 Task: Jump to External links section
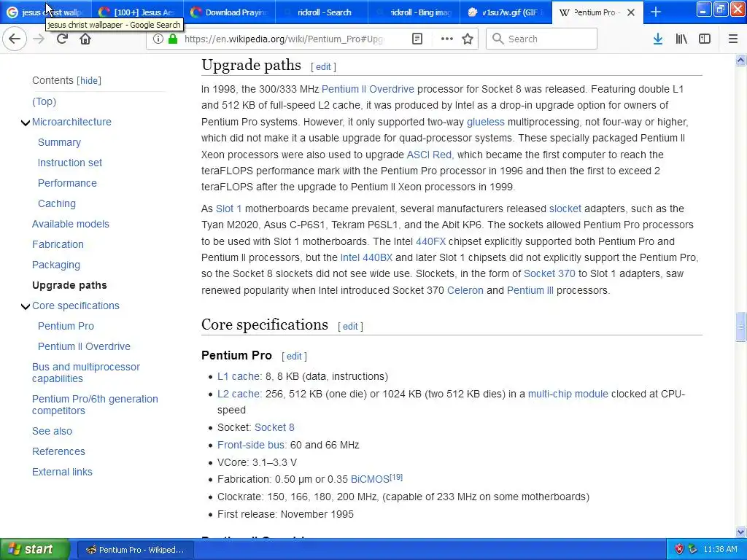(x=62, y=472)
